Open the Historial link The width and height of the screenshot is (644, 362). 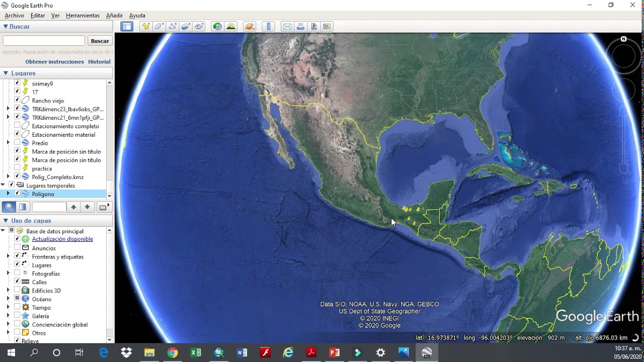99,62
